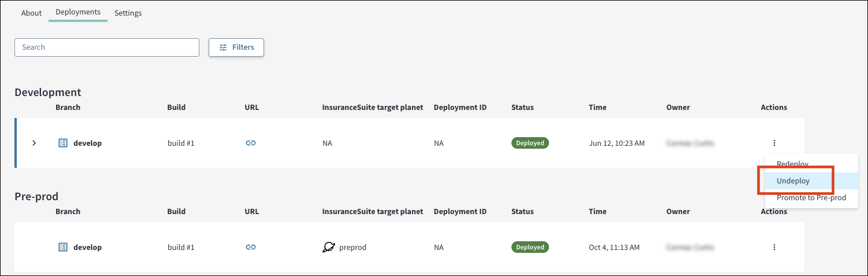Switch to the Settings tab
Image resolution: width=868 pixels, height=276 pixels.
point(128,13)
